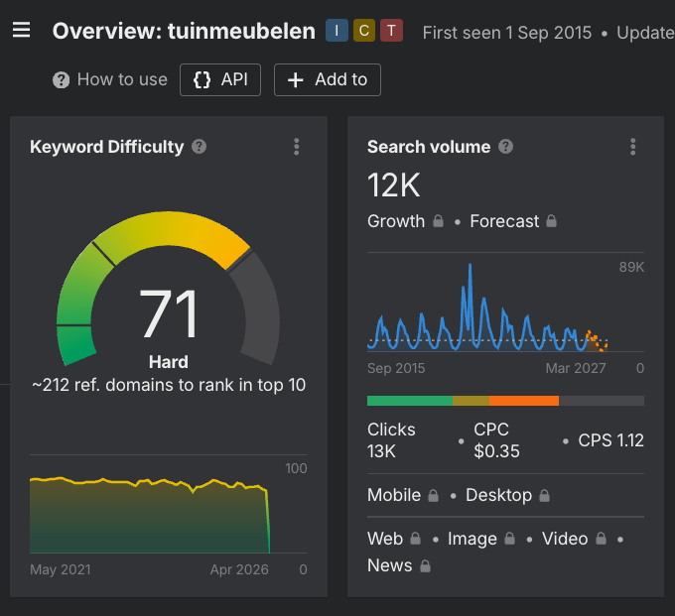Click the lock icon beside Mobile
Screen dimensions: 675x616
pos(433,496)
